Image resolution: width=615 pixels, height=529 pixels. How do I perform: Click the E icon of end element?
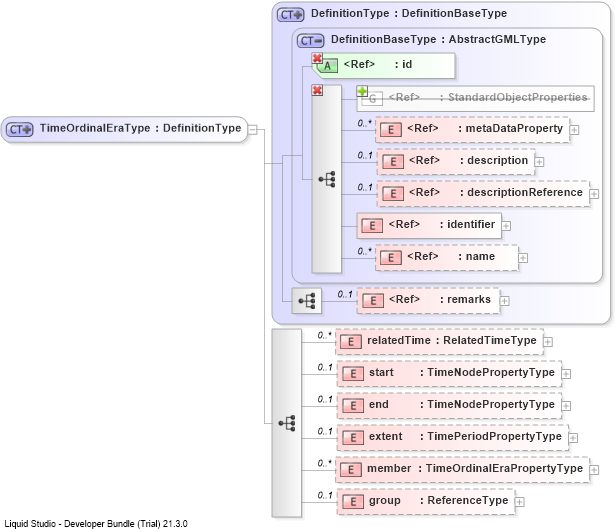coord(353,406)
